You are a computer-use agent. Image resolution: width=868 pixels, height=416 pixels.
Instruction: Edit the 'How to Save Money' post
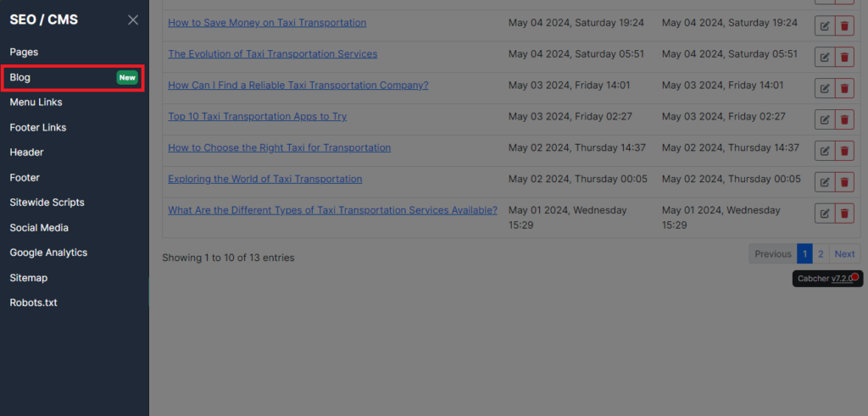coord(824,26)
